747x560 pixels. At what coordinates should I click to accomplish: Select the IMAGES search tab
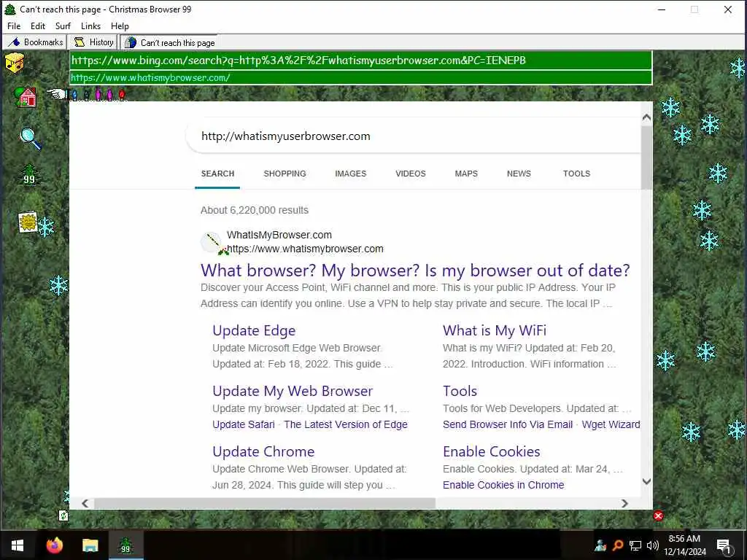coord(351,174)
